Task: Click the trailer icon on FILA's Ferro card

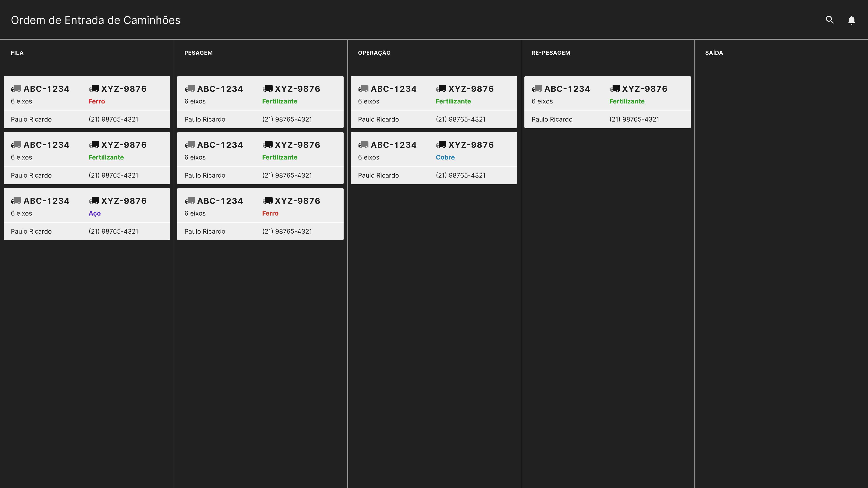Action: (x=94, y=89)
